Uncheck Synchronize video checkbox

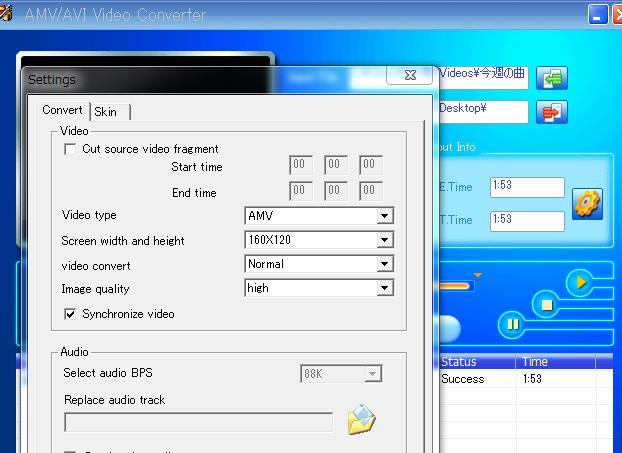(70, 314)
